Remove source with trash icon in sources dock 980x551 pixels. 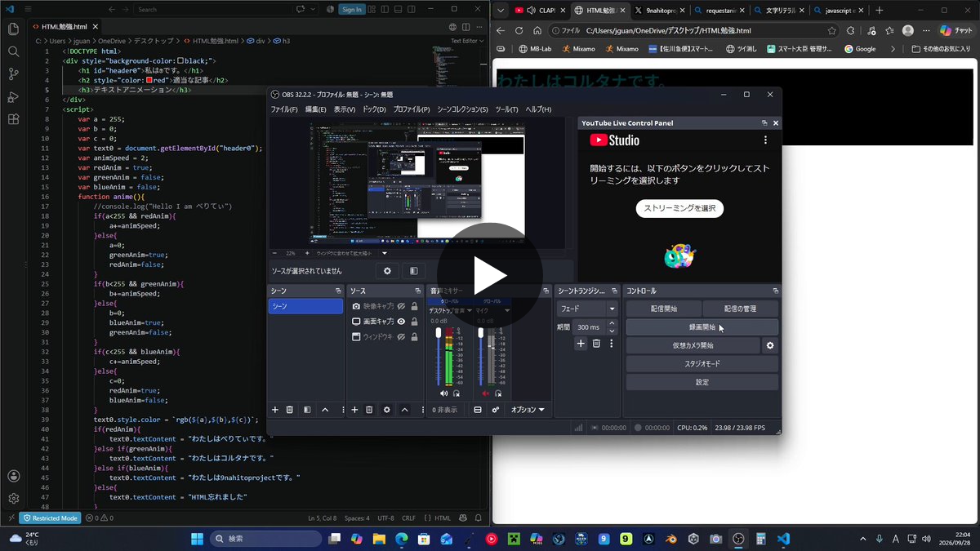pyautogui.click(x=369, y=410)
